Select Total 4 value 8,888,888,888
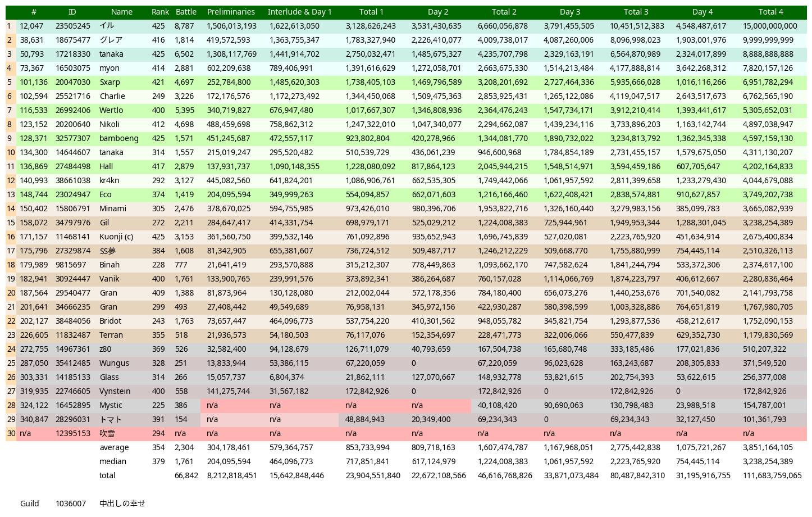 tap(768, 54)
